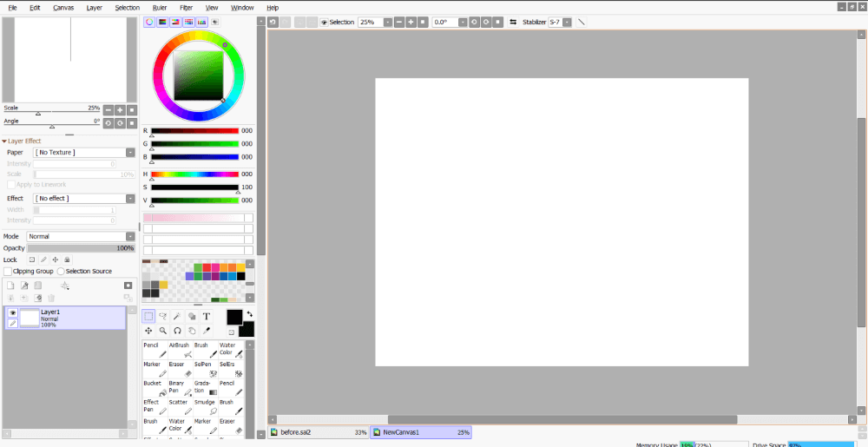This screenshot has height=447, width=868.
Task: Open the Stabilizer S-7 dropdown
Action: pyautogui.click(x=560, y=22)
